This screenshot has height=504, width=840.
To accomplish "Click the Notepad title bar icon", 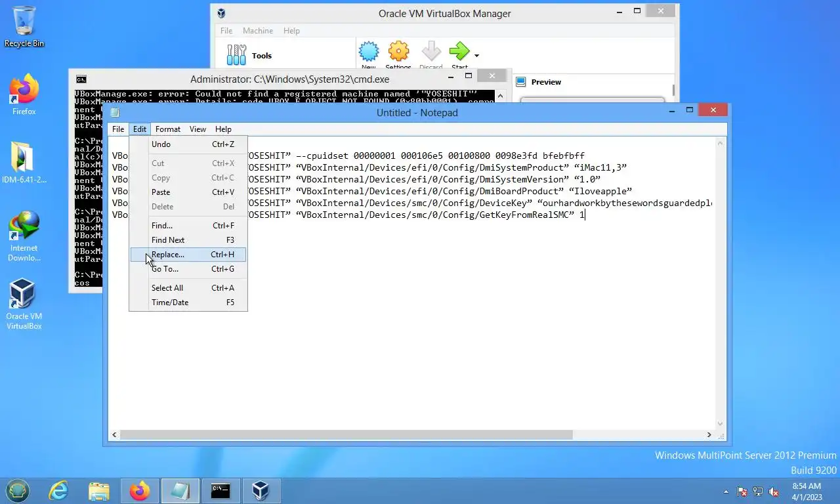I will 115,113.
